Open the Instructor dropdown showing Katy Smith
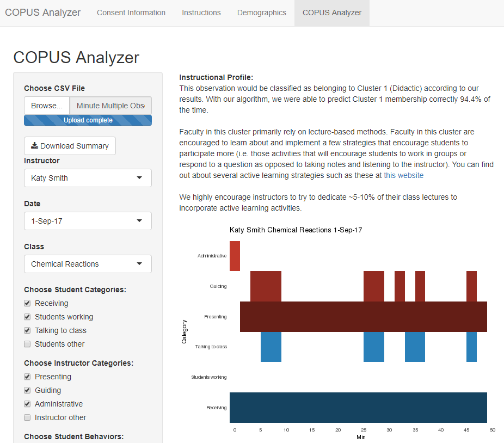The image size is (504, 443). pos(88,178)
